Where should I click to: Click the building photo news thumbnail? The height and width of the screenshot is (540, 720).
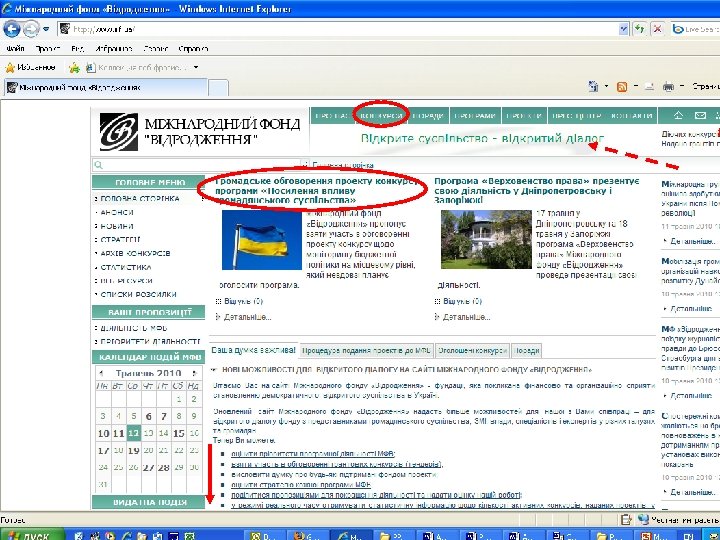click(486, 240)
